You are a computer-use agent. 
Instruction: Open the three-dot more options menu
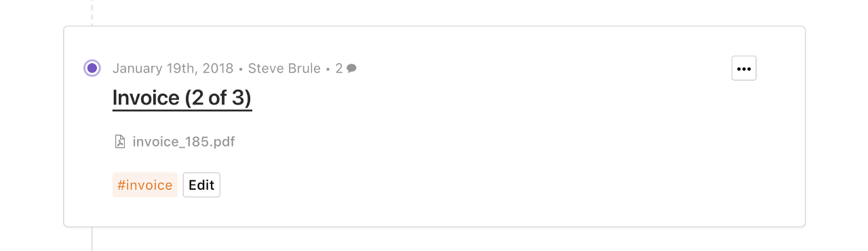(x=744, y=69)
